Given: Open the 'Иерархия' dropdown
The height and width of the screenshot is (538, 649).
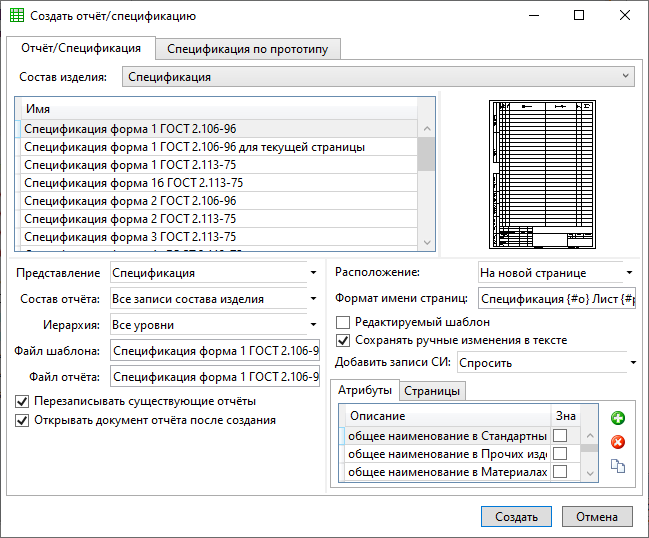Looking at the screenshot, I should coord(313,324).
